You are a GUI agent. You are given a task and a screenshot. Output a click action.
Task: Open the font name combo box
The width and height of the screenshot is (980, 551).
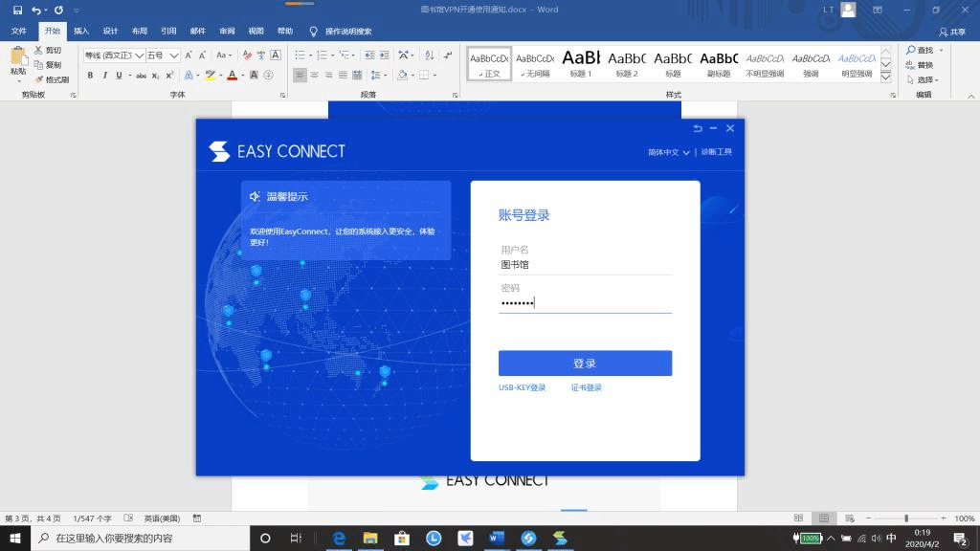(114, 55)
